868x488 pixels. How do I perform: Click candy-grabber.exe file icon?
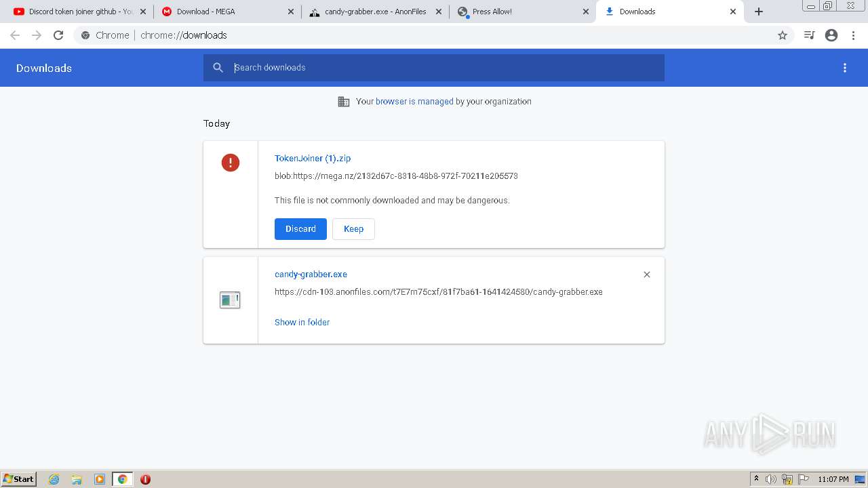[230, 300]
